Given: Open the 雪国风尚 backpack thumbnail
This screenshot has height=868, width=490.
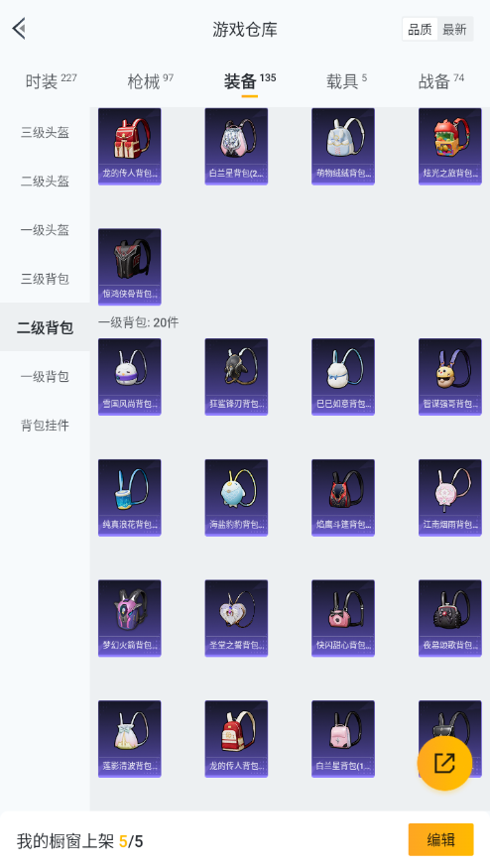Looking at the screenshot, I should (x=130, y=377).
